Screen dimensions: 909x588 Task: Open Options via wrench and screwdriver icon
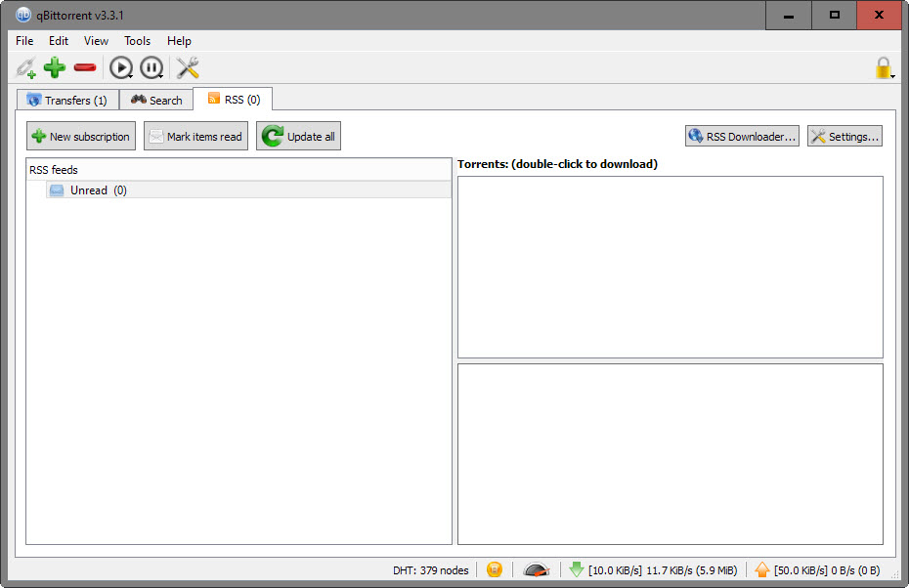(188, 67)
